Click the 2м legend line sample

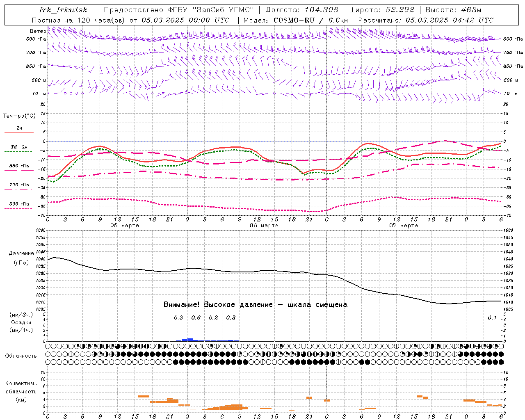[x=19, y=132]
